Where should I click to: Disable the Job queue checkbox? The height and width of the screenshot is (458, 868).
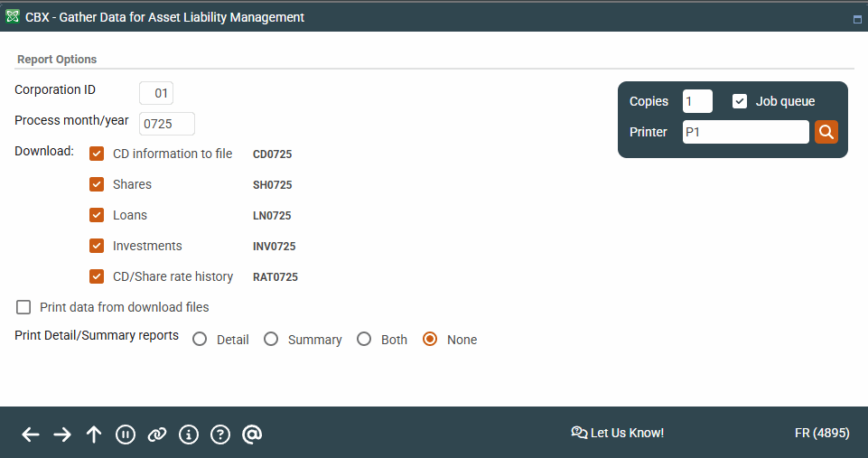pos(740,101)
